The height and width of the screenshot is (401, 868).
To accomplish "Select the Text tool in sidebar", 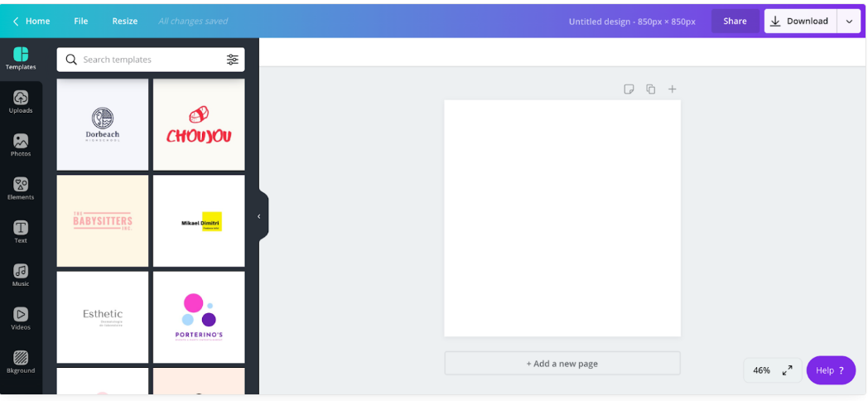I will 21,231.
